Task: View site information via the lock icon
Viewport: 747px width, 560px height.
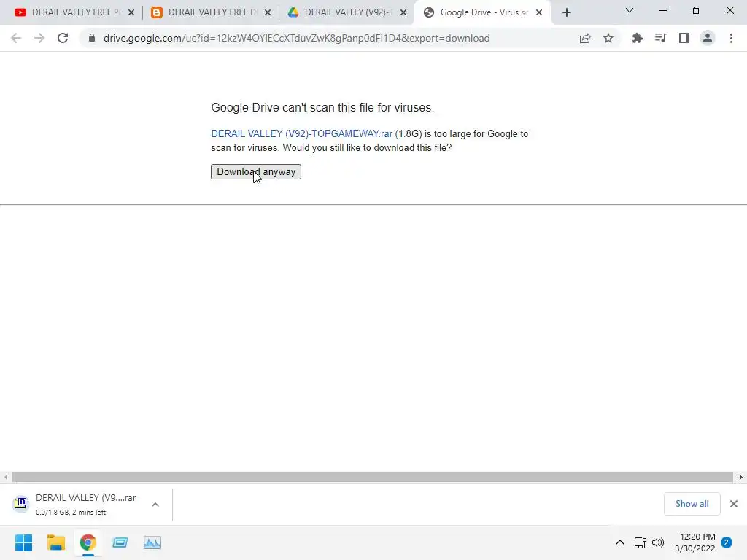Action: (92, 38)
